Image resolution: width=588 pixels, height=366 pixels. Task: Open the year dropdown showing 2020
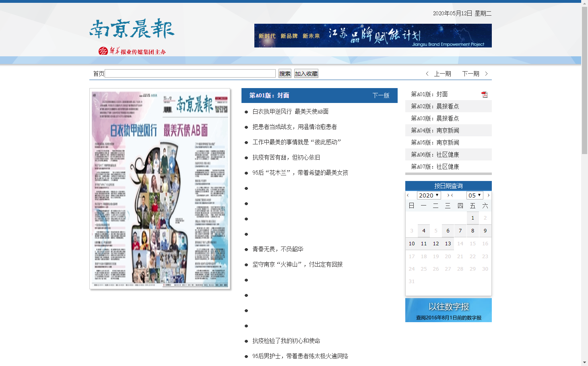[x=429, y=195]
